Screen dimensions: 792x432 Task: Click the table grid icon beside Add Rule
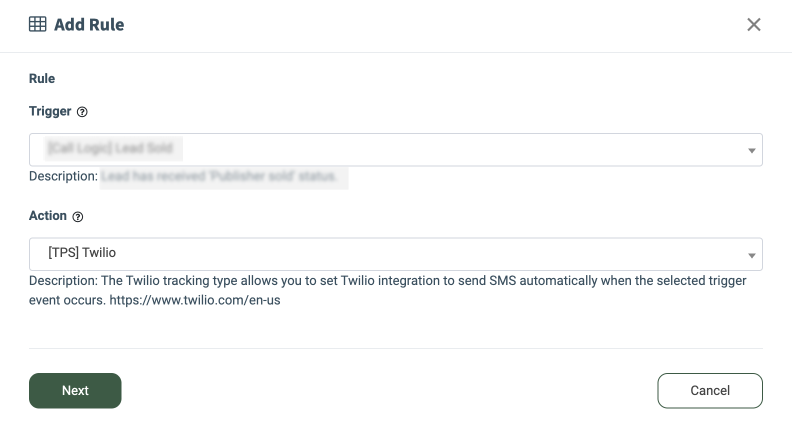pyautogui.click(x=38, y=24)
